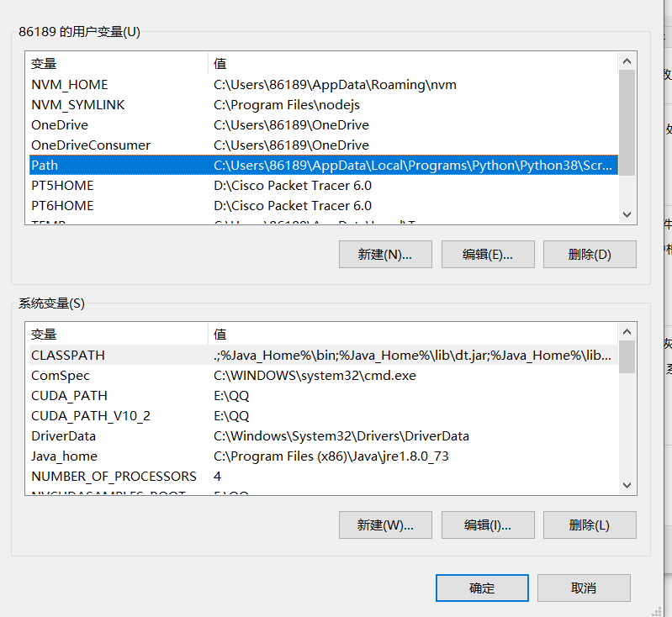The height and width of the screenshot is (617, 672).
Task: Select the NUMBER_OF_PROCESSORS variable
Action: point(324,476)
